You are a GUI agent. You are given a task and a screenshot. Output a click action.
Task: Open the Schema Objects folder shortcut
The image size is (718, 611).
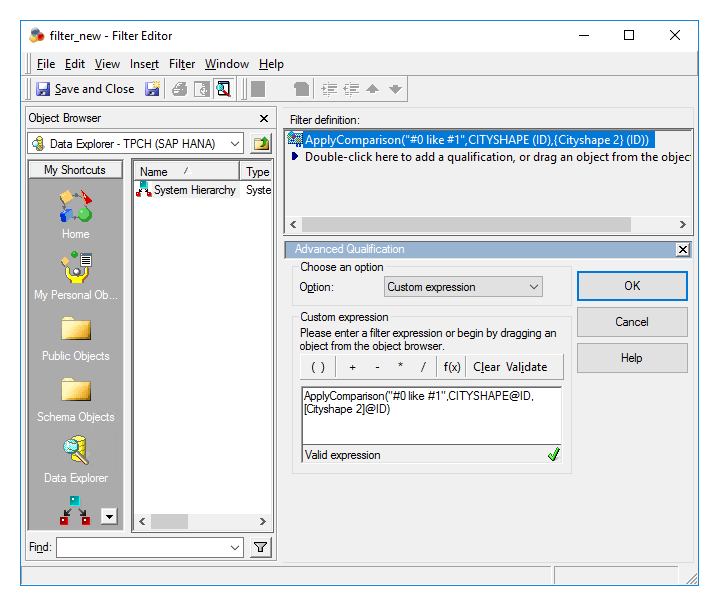pos(76,400)
